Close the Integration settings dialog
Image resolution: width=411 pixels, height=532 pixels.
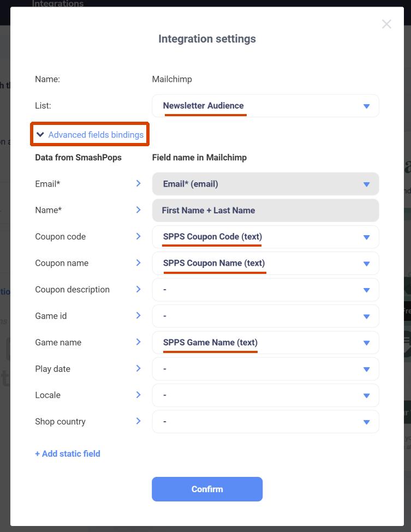pos(386,24)
